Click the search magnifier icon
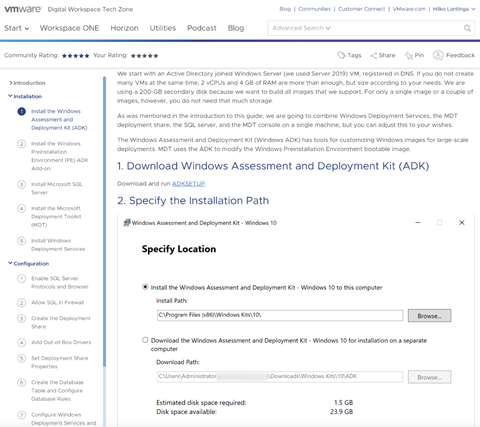 [x=467, y=28]
